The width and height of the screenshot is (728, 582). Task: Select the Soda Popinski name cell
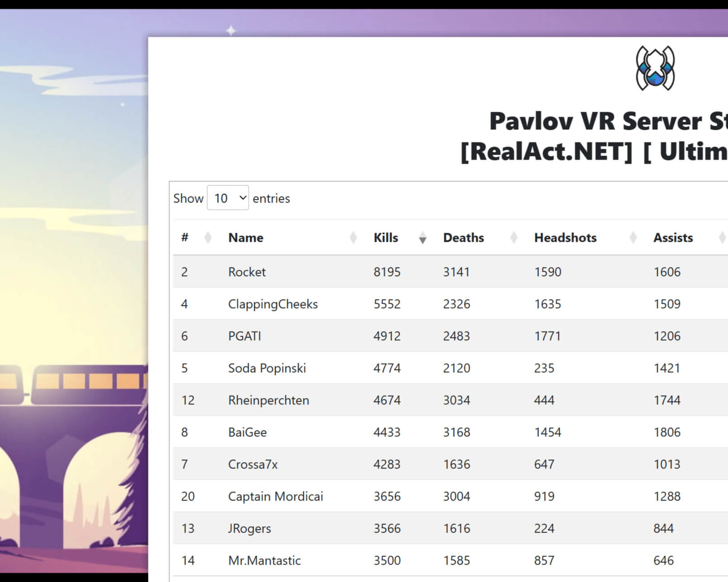(267, 368)
